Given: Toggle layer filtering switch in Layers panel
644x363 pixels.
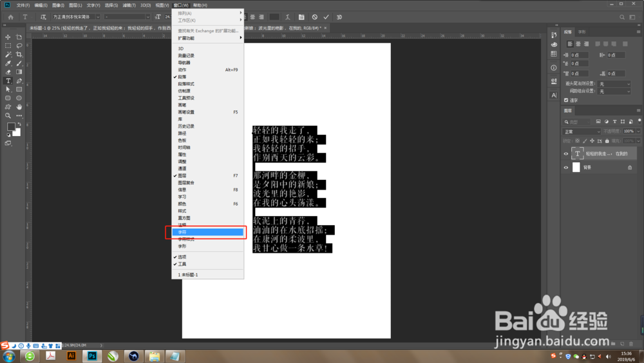Looking at the screenshot, I should [x=639, y=121].
